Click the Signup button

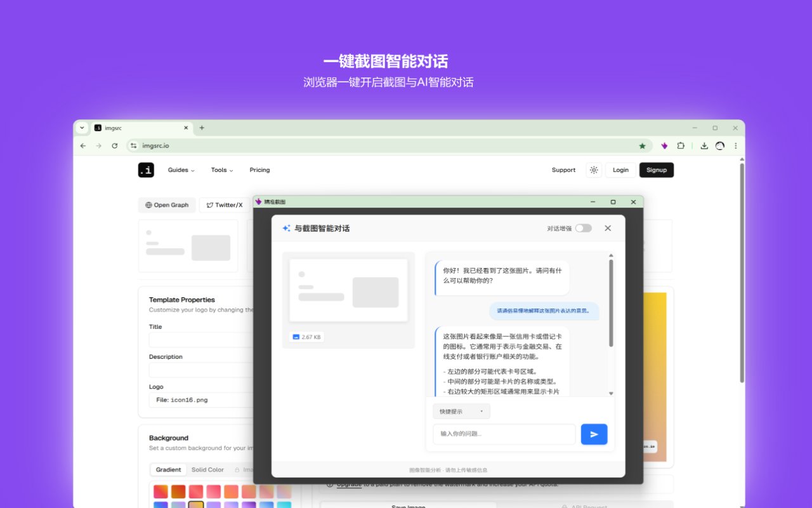(657, 170)
